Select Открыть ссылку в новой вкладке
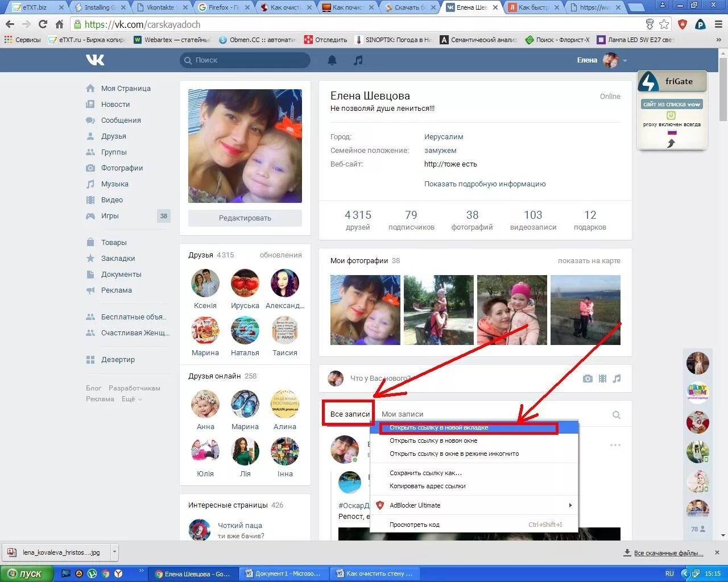This screenshot has height=582, width=728. pos(474,428)
